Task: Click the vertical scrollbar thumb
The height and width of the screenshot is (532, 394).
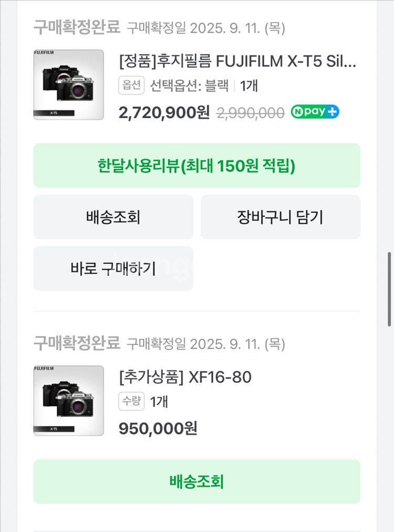Action: click(389, 289)
